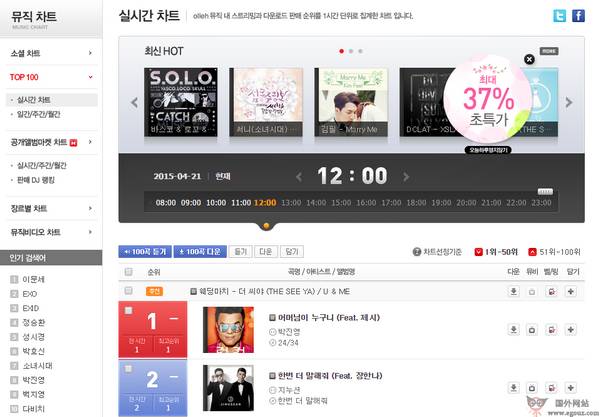Add rank 2 song with plus icon
The width and height of the screenshot is (600, 417).
[x=571, y=388]
